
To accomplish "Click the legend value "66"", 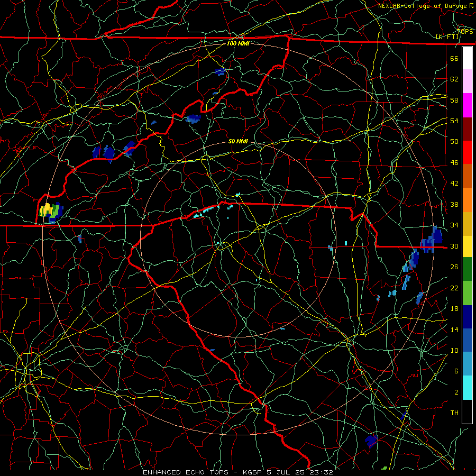I will [x=454, y=58].
